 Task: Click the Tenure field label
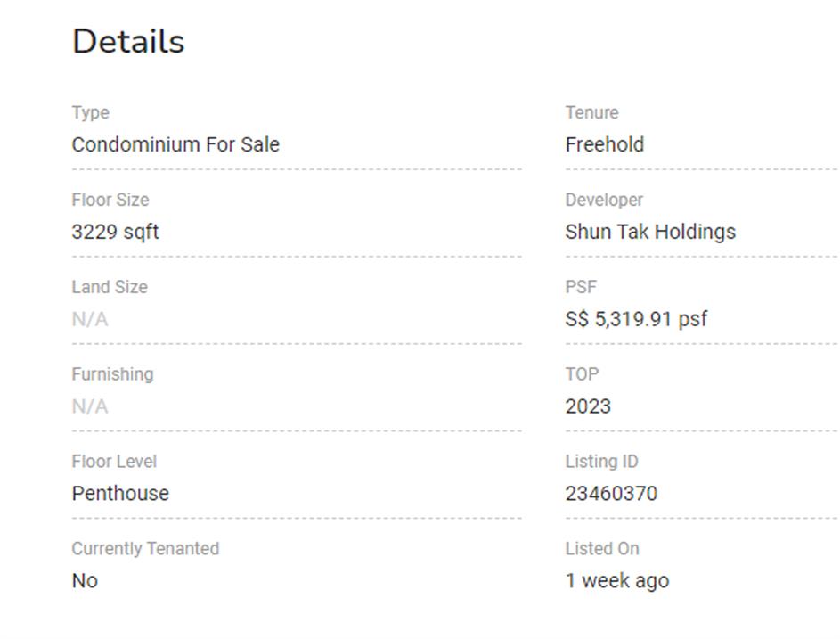[x=591, y=113]
